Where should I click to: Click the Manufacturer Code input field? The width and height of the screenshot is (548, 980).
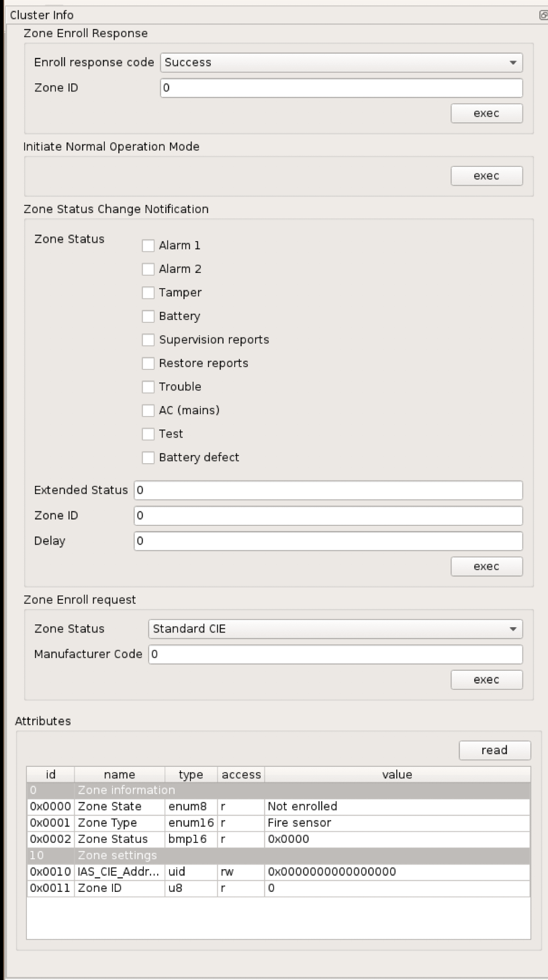(x=336, y=653)
